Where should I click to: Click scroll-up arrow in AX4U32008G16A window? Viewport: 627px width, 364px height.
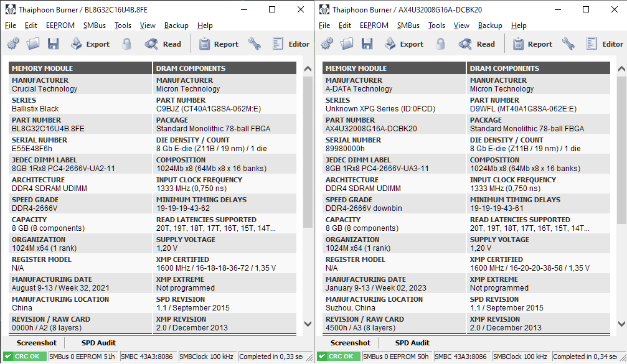click(x=621, y=68)
